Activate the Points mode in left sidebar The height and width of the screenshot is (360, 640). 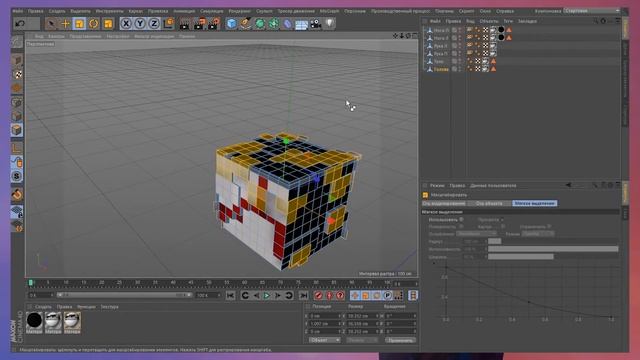tap(16, 102)
